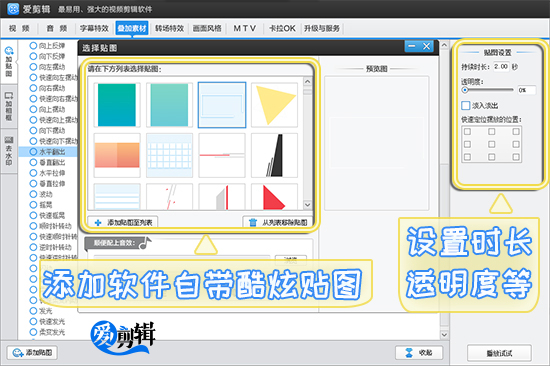This screenshot has width=550, height=366.
Task: Go to the 转场特效 tab
Action: (169, 28)
